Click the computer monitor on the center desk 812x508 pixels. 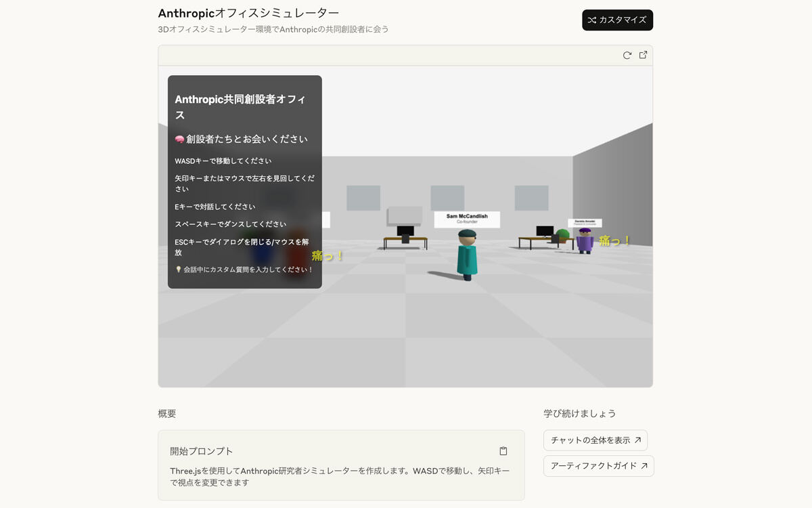[405, 232]
